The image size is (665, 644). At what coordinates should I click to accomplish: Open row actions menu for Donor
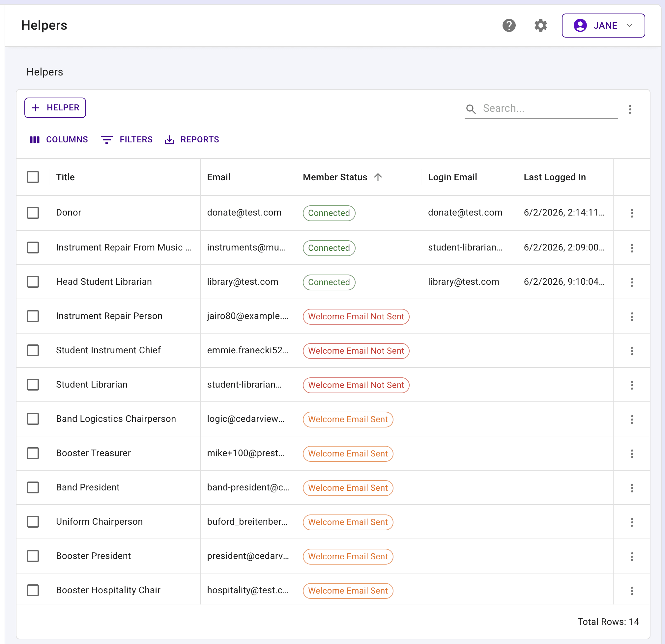pos(632,213)
